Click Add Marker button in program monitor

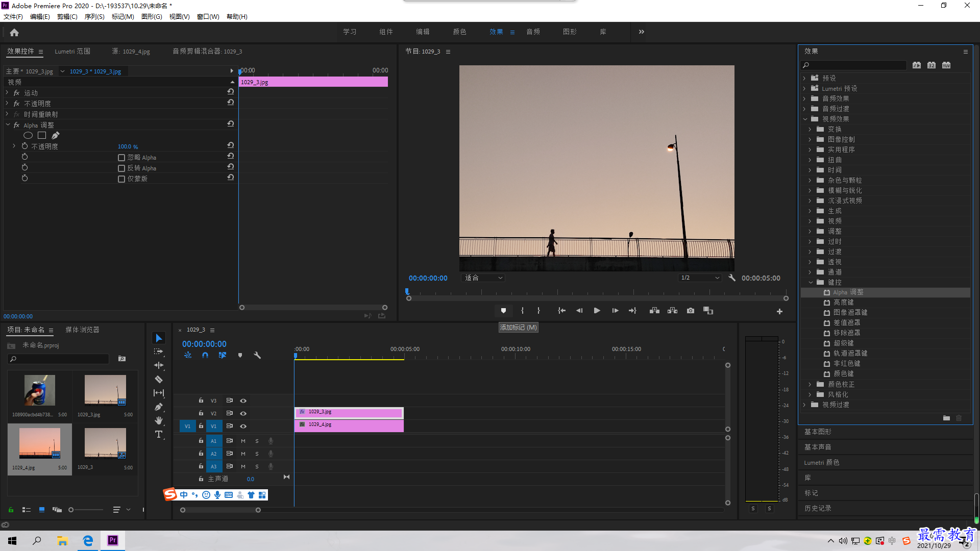click(503, 311)
